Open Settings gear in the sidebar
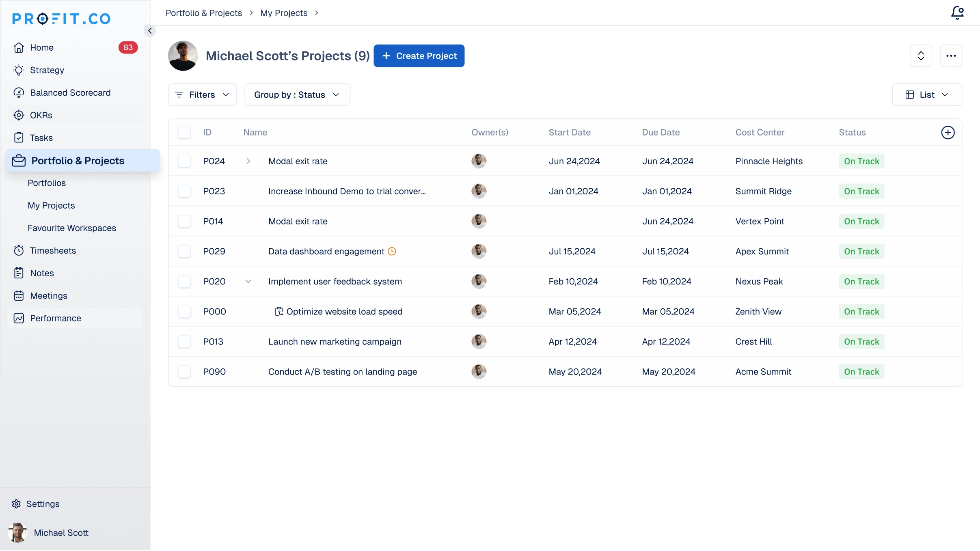 click(16, 504)
